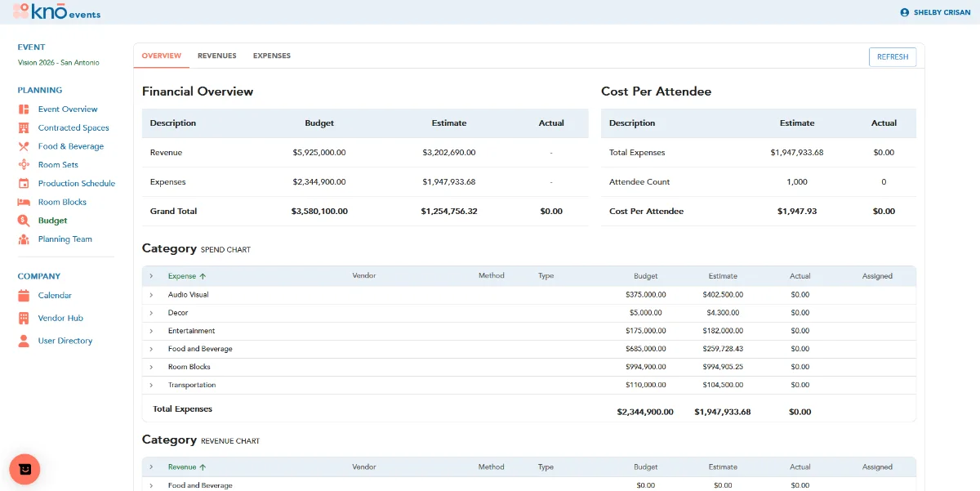
Task: Sort Spend Chart by Method column
Action: click(492, 276)
